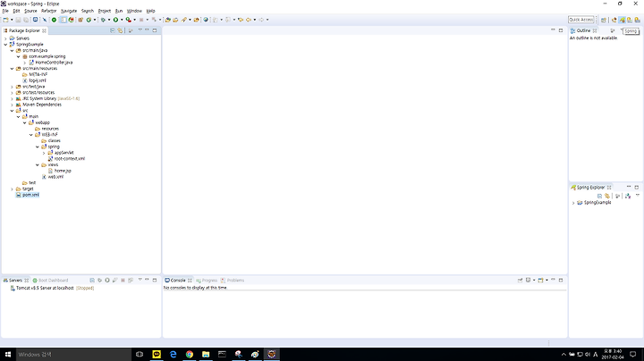This screenshot has width=644, height=361.
Task: Open the Source menu
Action: pyautogui.click(x=30, y=11)
